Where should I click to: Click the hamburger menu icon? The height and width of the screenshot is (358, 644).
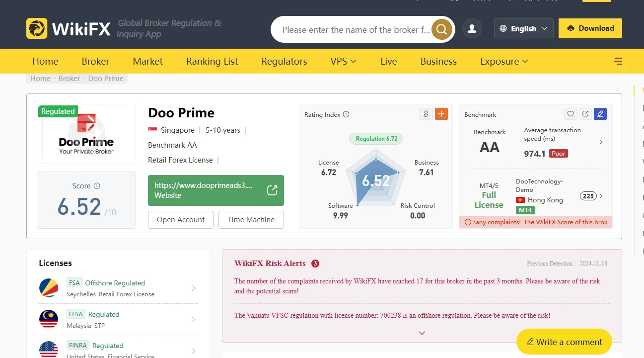618,62
